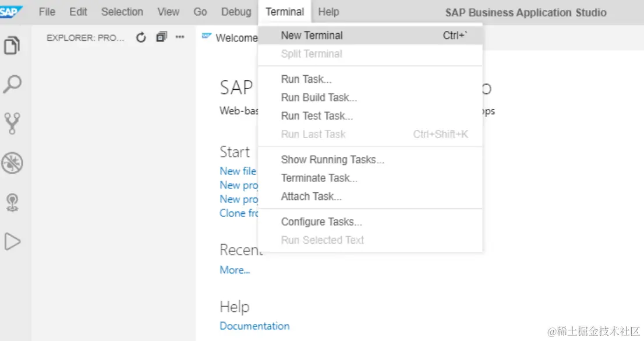Open the Debug menu
The width and height of the screenshot is (644, 341).
[236, 12]
